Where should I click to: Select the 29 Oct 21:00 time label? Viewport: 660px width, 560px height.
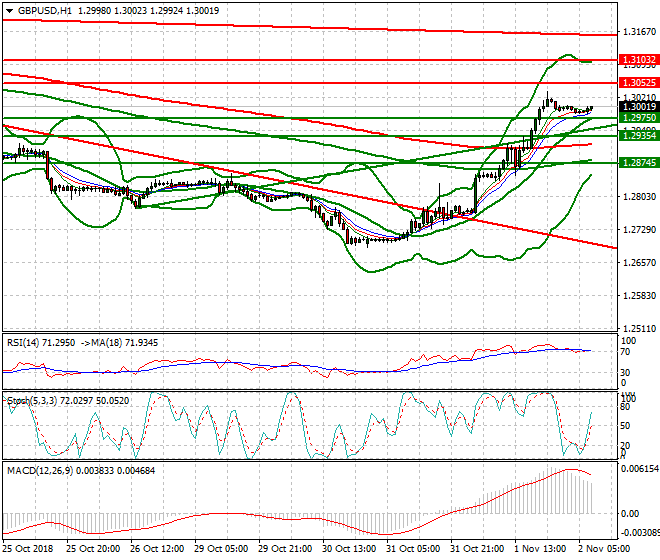pos(285,549)
